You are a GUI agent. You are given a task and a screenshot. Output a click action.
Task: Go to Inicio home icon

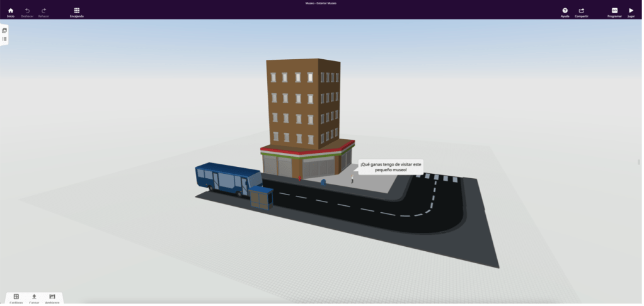(11, 11)
